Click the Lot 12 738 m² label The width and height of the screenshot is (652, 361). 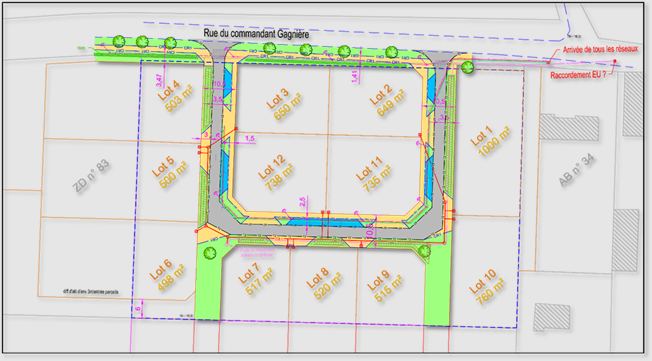275,173
